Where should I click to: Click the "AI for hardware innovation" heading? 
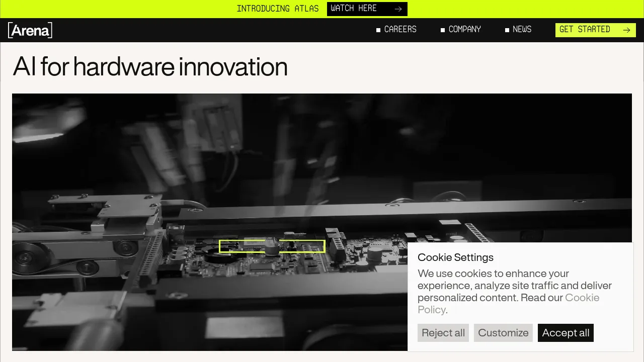point(150,66)
